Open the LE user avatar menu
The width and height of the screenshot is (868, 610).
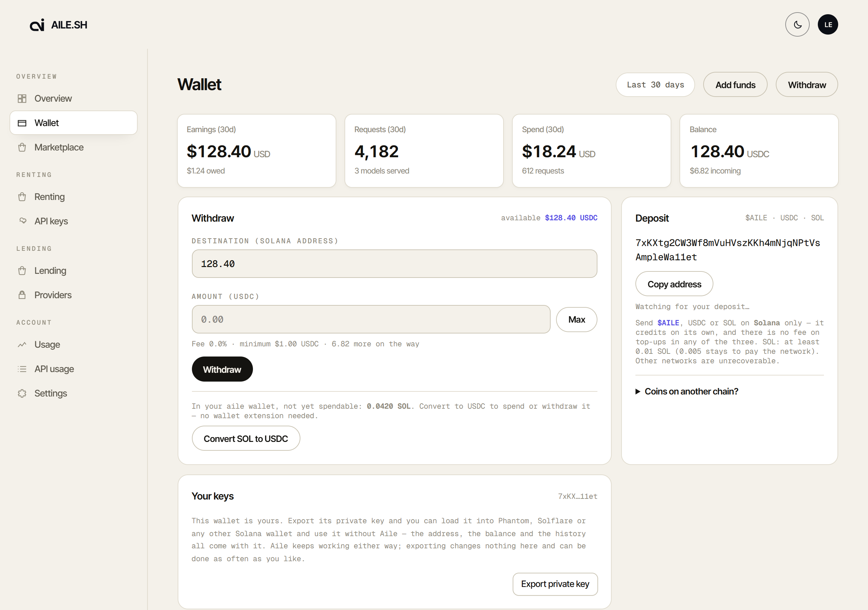828,24
